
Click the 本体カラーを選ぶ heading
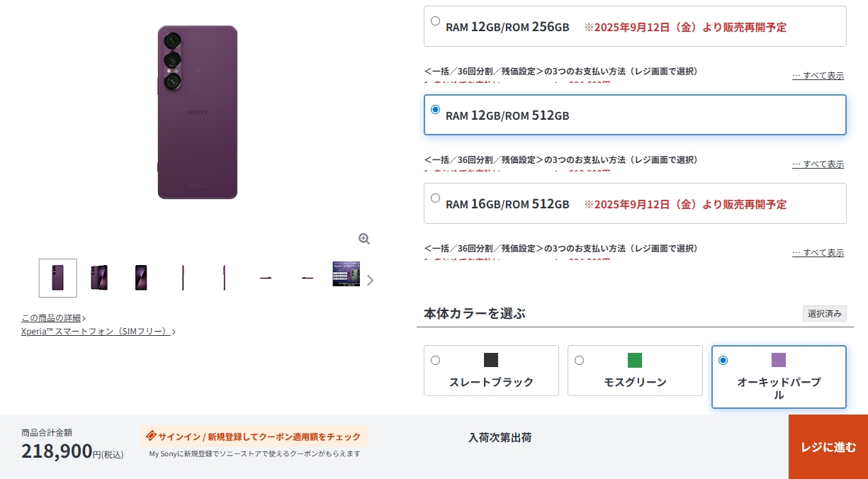click(x=475, y=313)
